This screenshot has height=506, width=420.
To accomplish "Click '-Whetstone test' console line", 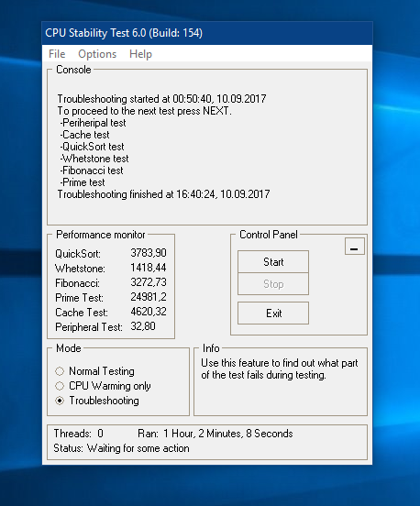I will 94,159.
